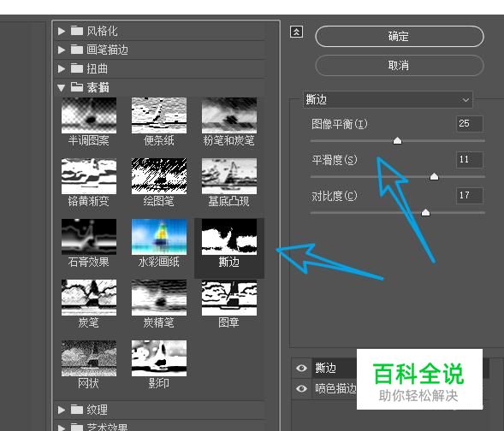Screen dimensions: 504x431
Task: Click the 画笔描边 folder icon
Action: coord(77,50)
